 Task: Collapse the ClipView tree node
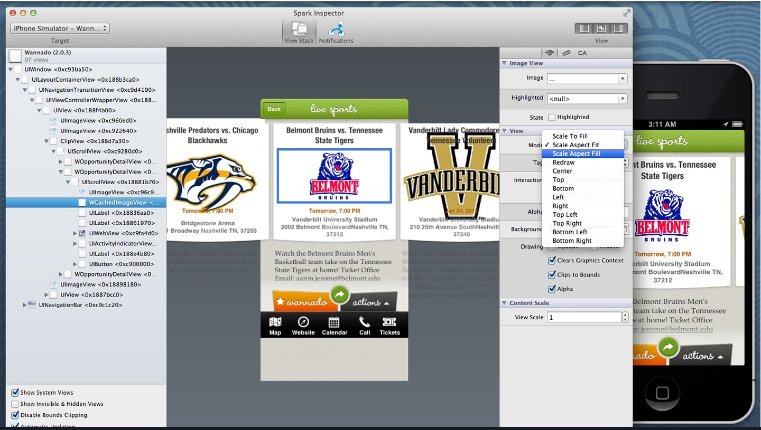click(x=47, y=141)
